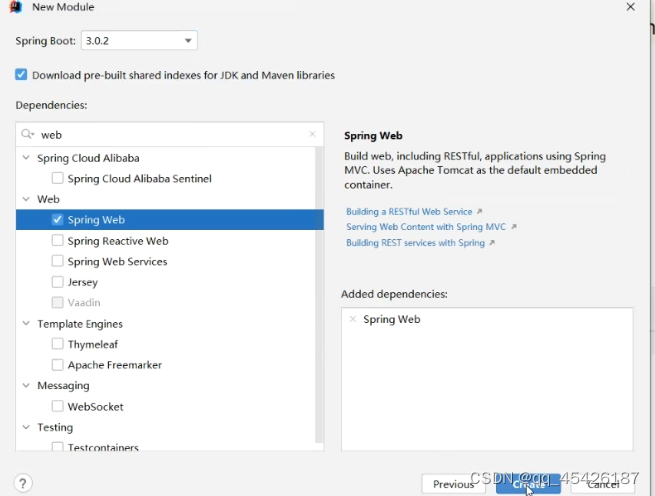Enable Spring Reactive Web dependency

tap(58, 241)
